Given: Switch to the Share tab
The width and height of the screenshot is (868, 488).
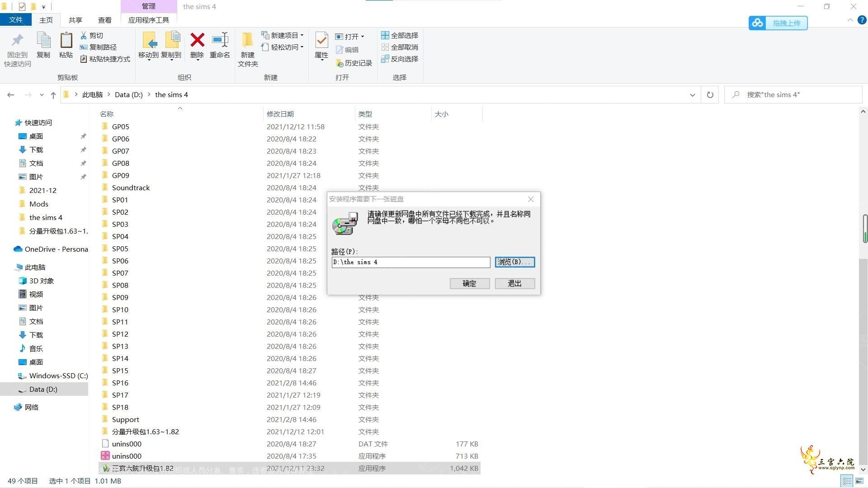Looking at the screenshot, I should (x=75, y=20).
